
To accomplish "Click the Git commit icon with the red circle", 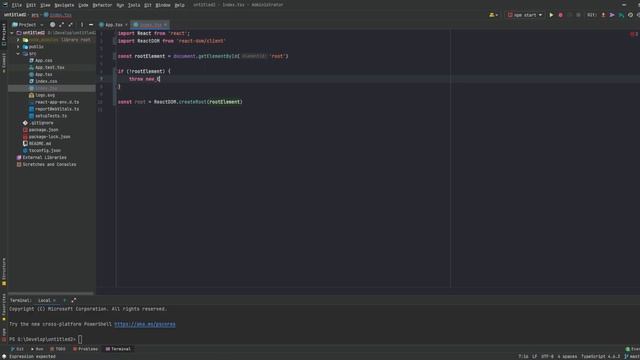I will coord(603,15).
